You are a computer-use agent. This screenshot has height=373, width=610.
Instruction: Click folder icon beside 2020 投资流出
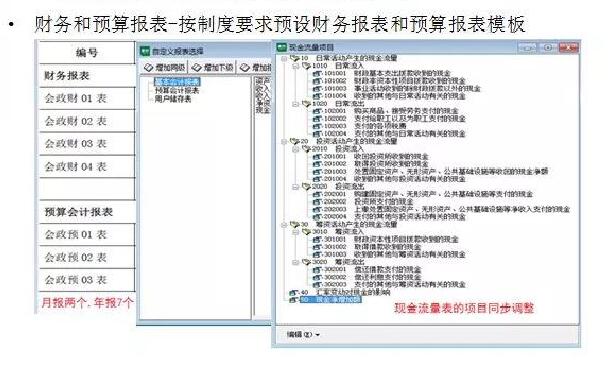point(307,187)
